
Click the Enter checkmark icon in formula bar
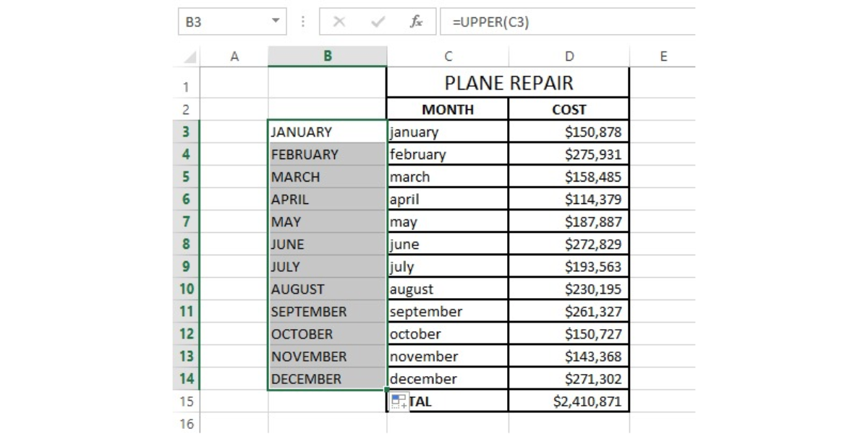tap(378, 22)
